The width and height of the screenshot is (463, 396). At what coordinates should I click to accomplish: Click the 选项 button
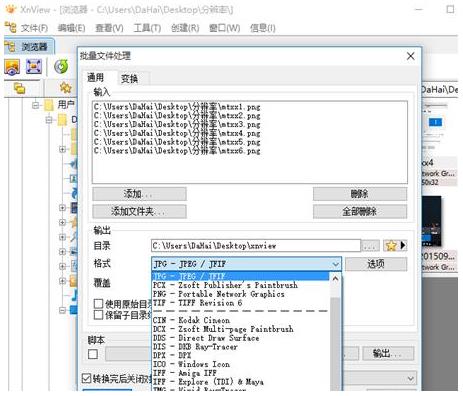[376, 264]
